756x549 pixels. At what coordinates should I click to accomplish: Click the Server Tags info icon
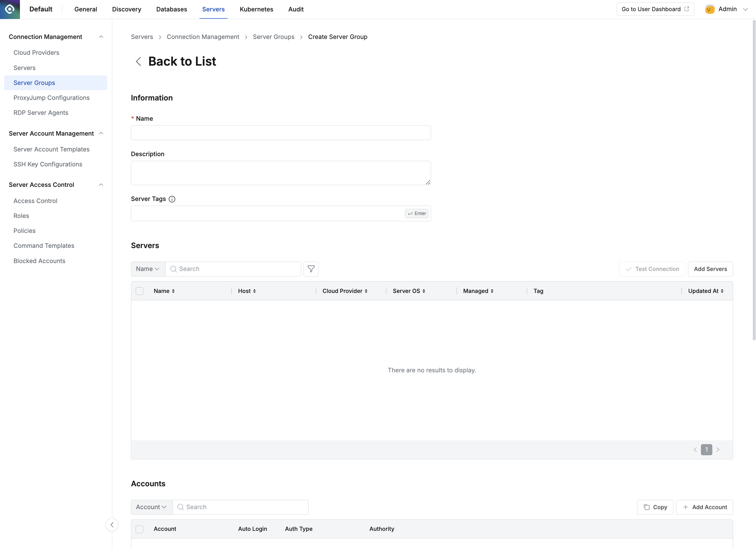coord(172,199)
